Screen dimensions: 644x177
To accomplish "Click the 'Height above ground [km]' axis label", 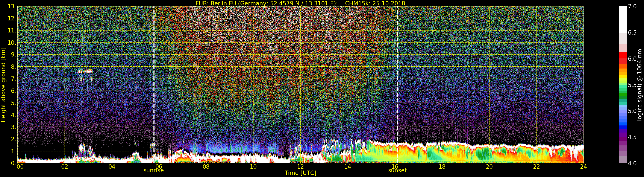I will [3, 85].
